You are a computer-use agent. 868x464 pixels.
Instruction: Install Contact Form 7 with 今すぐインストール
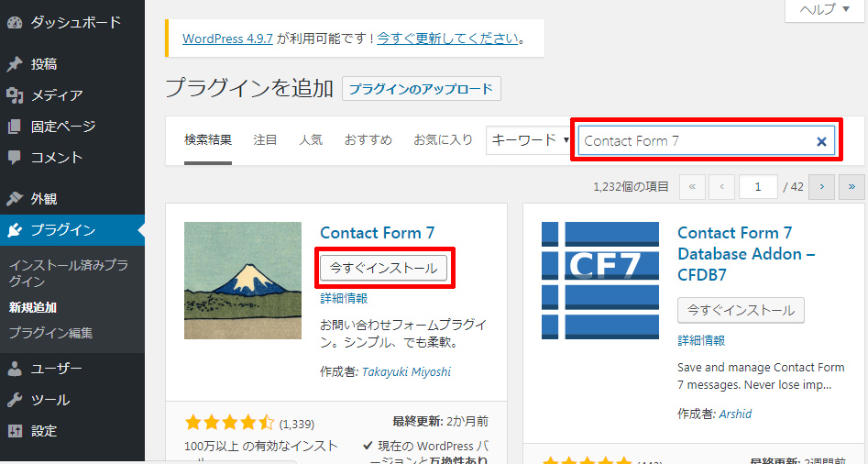tap(384, 267)
